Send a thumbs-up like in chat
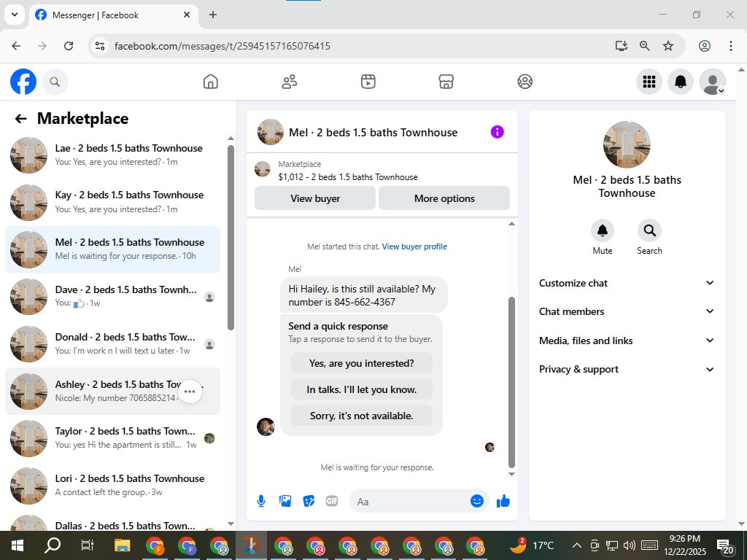Screen dimensions: 747x560 click(x=503, y=501)
